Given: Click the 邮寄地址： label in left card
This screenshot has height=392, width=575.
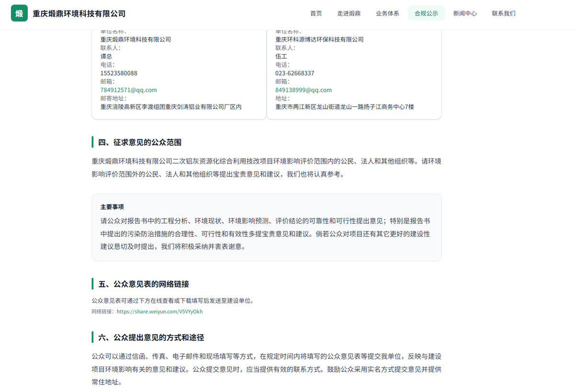Looking at the screenshot, I should (114, 98).
